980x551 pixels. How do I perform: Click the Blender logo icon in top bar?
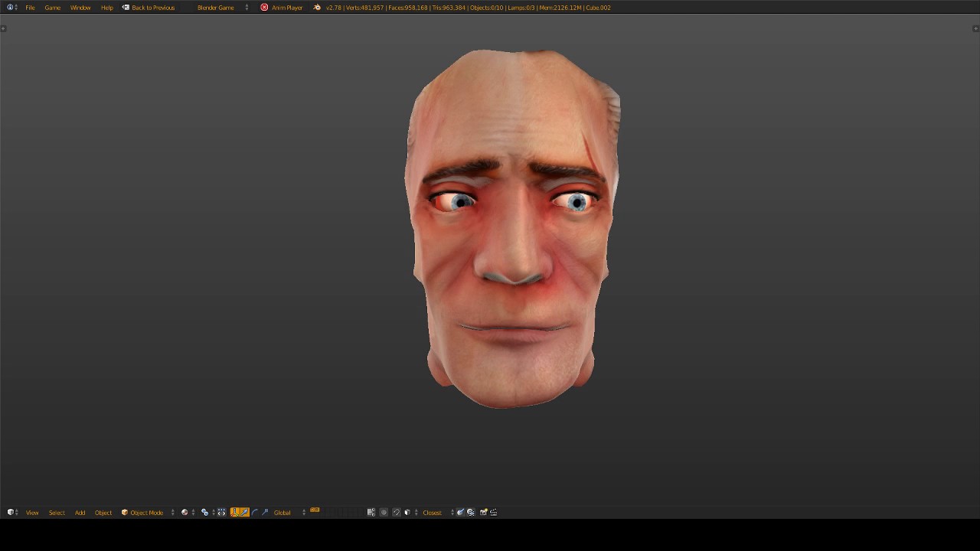[x=317, y=8]
